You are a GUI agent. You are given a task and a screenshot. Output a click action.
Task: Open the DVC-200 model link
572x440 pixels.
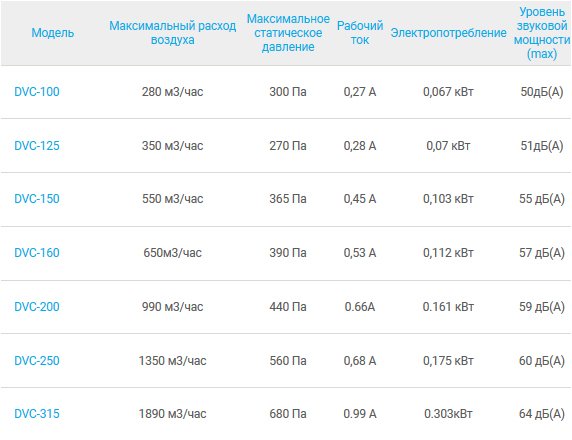(37, 307)
